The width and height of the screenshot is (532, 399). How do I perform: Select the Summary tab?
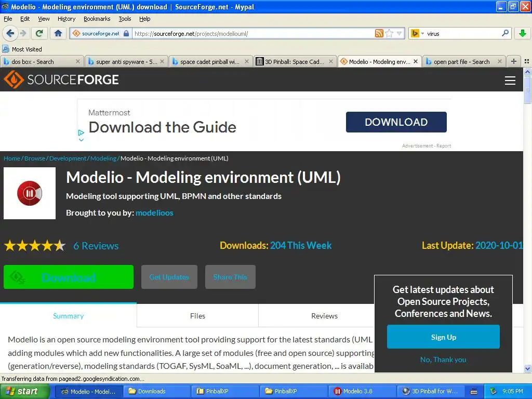click(68, 315)
